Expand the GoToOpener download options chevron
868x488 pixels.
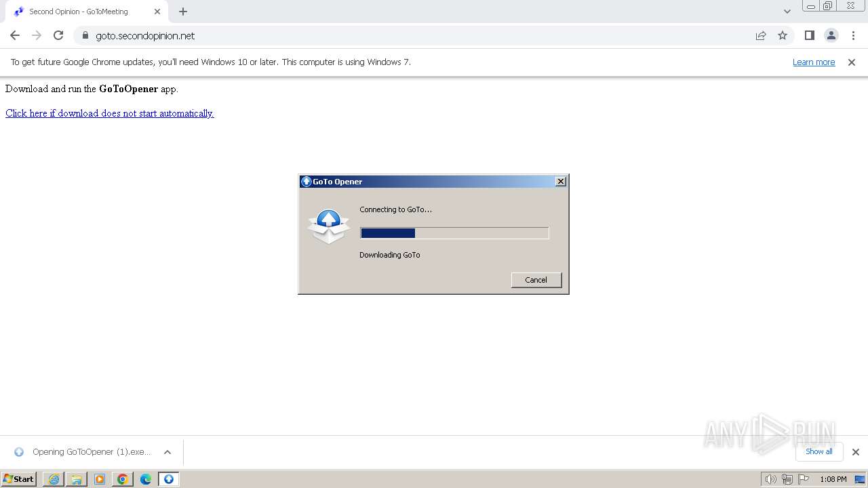click(x=167, y=452)
